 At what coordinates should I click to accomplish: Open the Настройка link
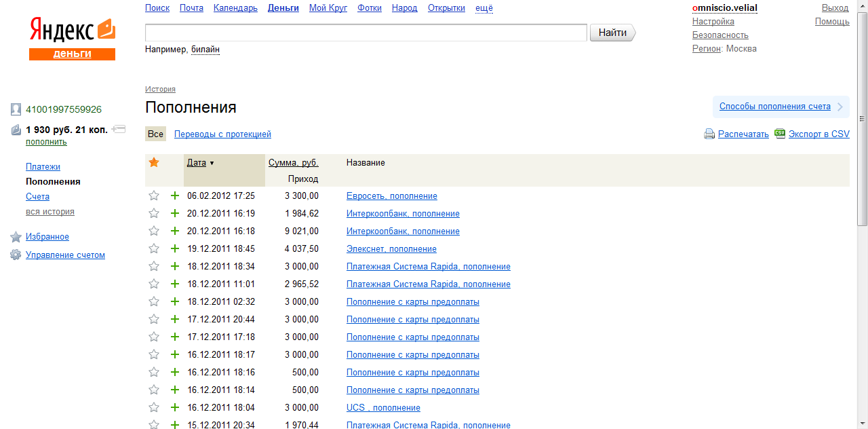[713, 22]
